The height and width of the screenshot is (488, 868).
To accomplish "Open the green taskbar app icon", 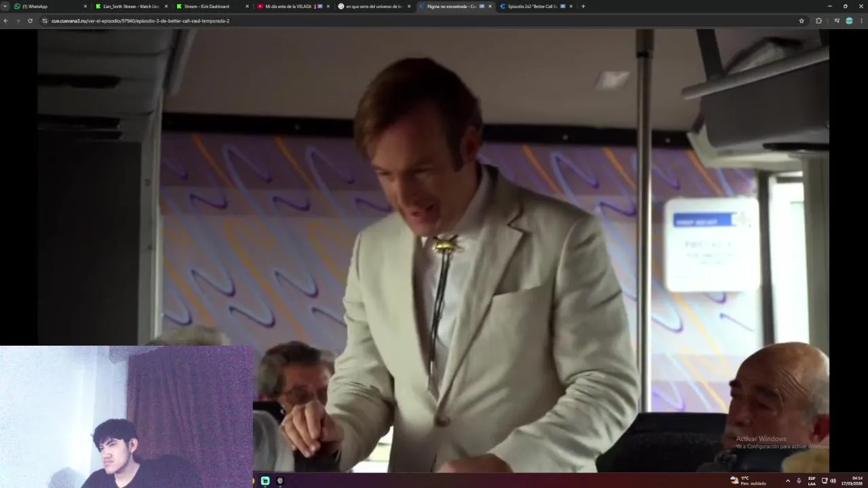I will click(x=265, y=481).
